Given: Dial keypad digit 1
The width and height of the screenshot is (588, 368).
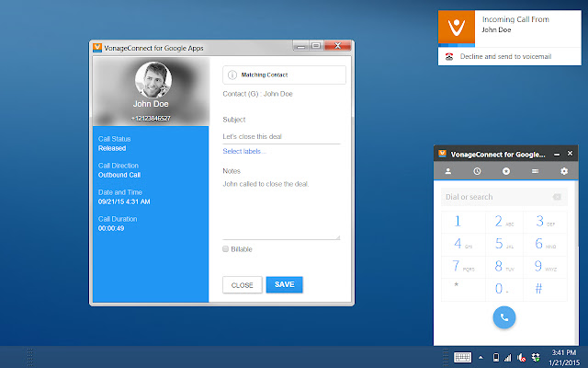Looking at the screenshot, I should click(463, 222).
